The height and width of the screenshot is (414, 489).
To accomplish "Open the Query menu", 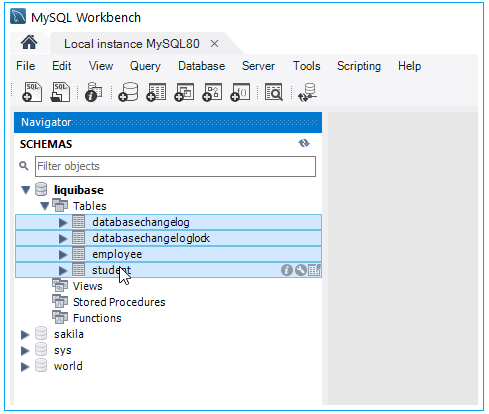I will [x=145, y=66].
